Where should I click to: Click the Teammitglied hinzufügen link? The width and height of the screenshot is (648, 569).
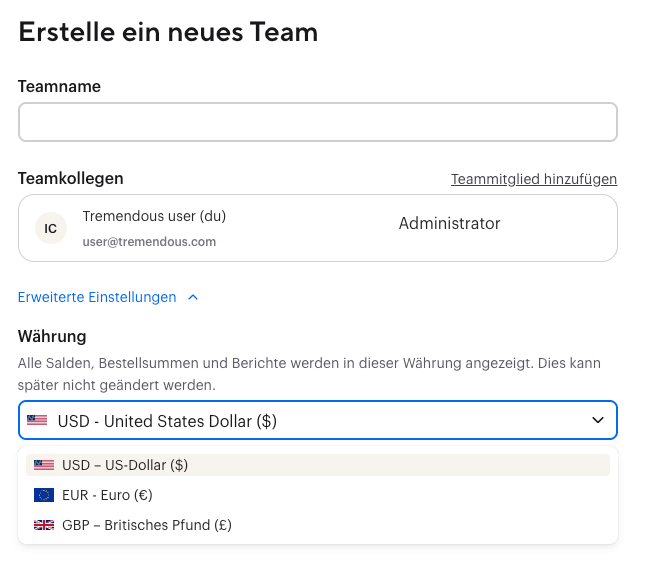point(534,179)
